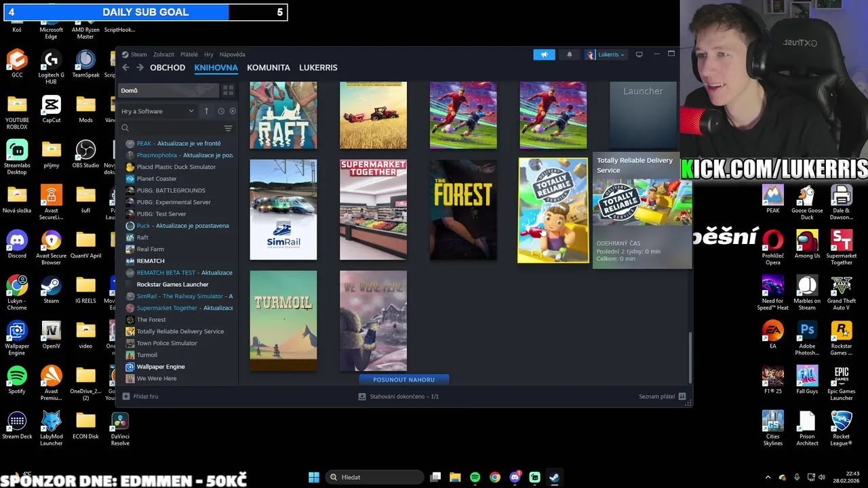This screenshot has width=868, height=488.
Task: Open Windows Start button
Action: 314,477
